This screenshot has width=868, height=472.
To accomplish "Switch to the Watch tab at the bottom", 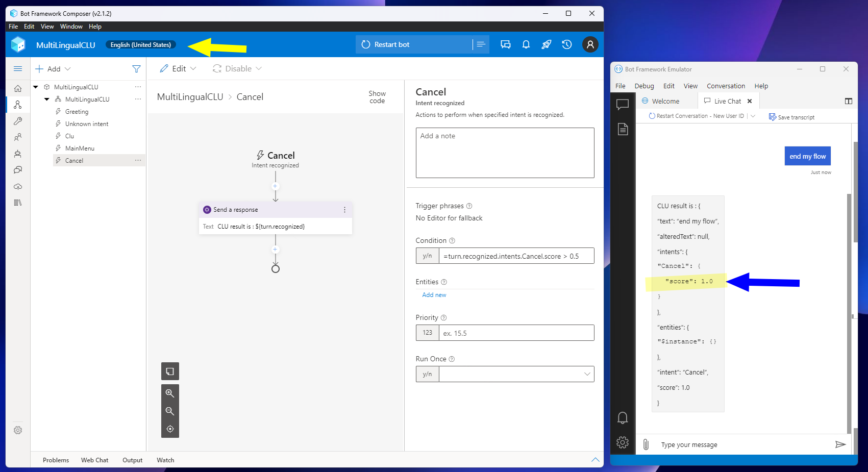I will [165, 460].
